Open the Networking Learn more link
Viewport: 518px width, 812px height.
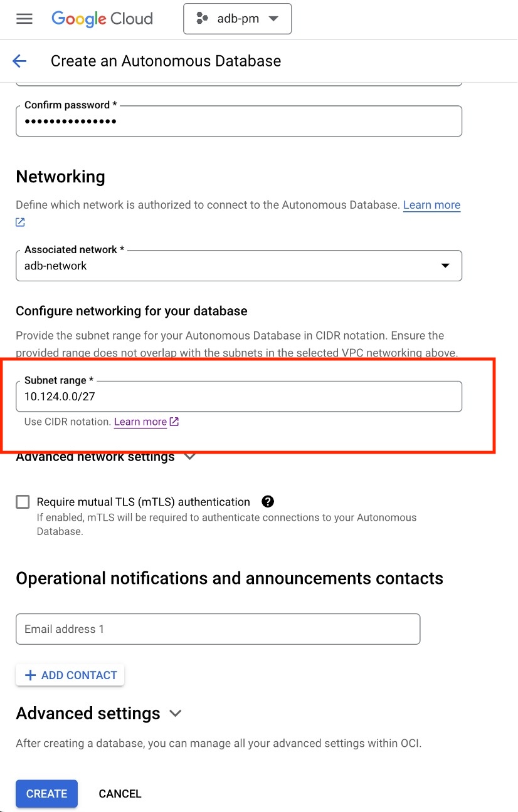coord(431,205)
